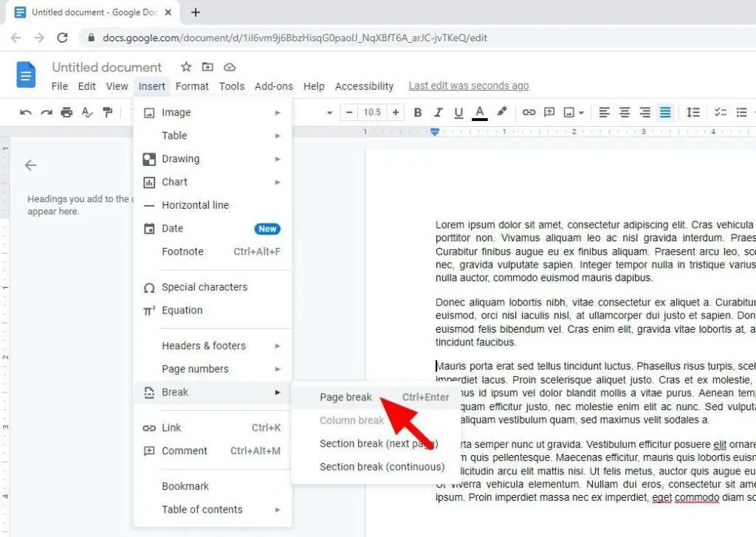
Task: Click the insert image toolbar icon
Action: coord(569,113)
